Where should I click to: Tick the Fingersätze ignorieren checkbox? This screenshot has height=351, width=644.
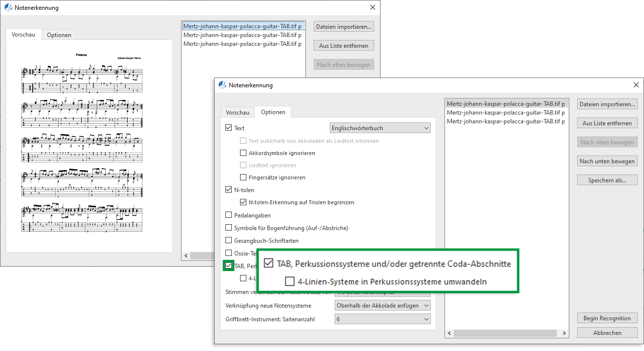243,177
